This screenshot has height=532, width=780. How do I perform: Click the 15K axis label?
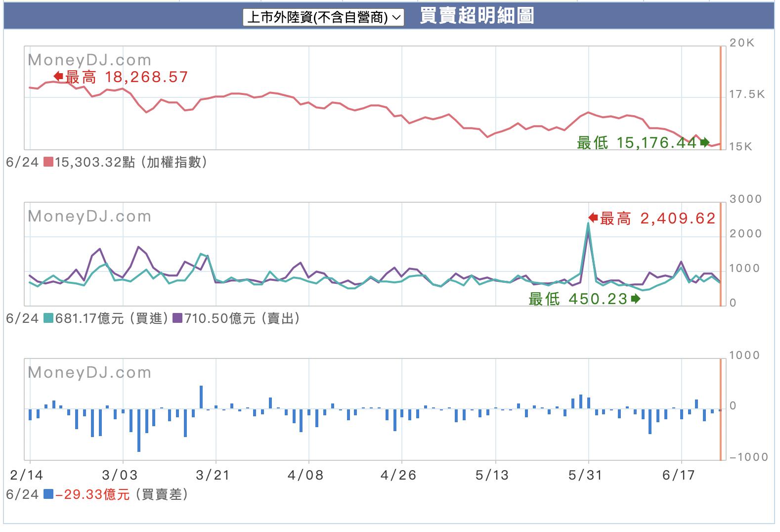pyautogui.click(x=740, y=146)
